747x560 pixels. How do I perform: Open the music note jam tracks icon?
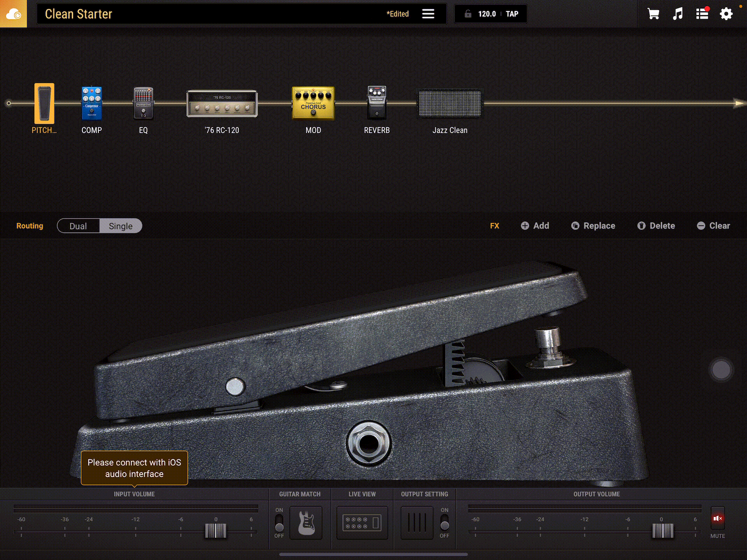point(677,14)
